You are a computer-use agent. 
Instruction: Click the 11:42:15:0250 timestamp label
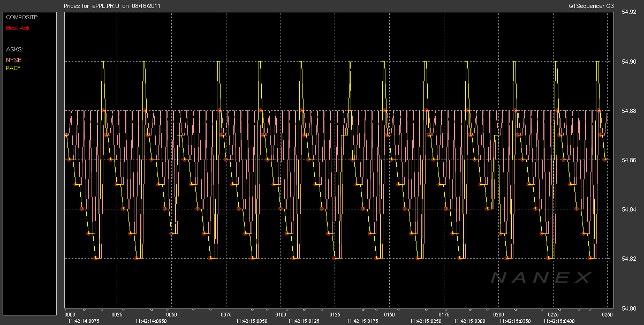click(427, 322)
